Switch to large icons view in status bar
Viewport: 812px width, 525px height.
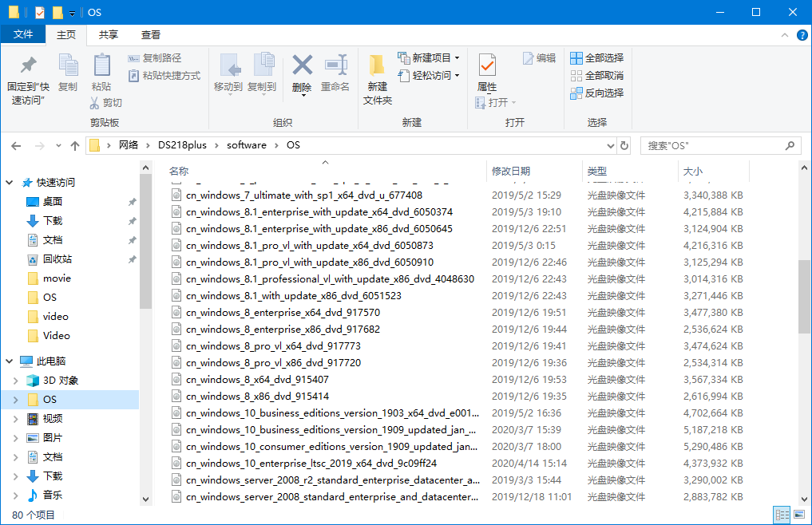point(799,515)
